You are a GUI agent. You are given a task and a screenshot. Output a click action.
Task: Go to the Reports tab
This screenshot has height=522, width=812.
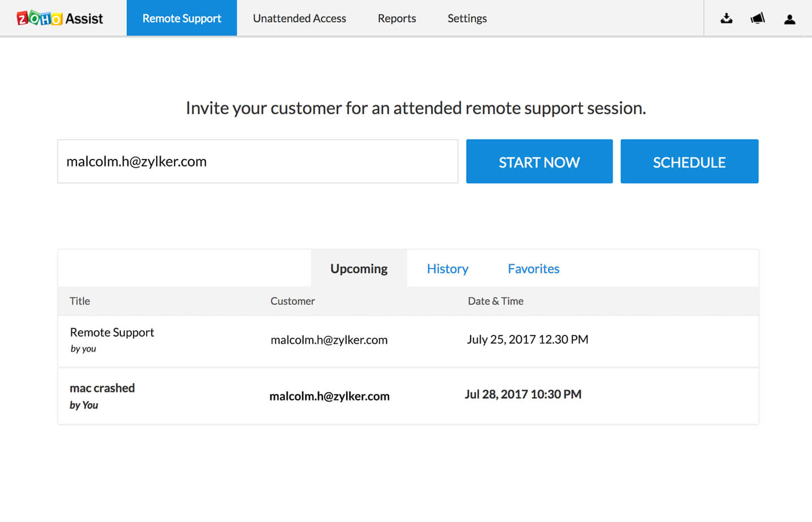click(396, 19)
